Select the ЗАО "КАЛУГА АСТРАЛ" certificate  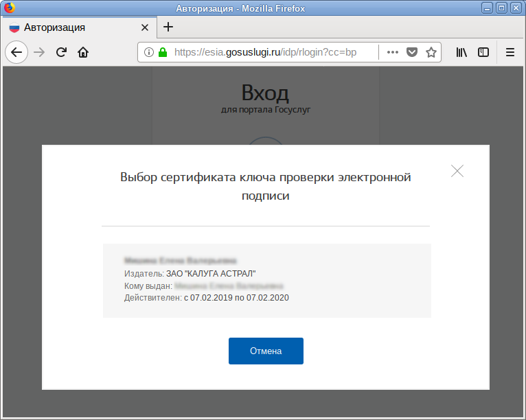[x=267, y=281]
